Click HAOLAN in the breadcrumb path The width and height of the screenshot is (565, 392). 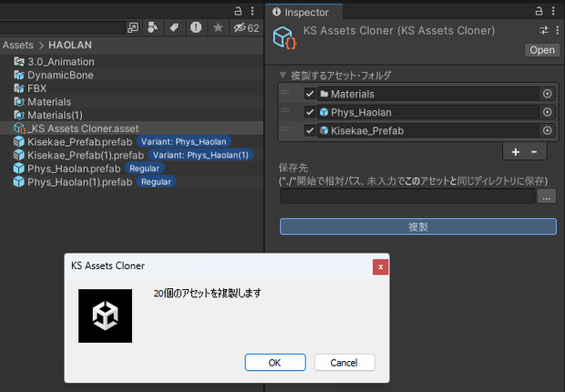(x=70, y=45)
